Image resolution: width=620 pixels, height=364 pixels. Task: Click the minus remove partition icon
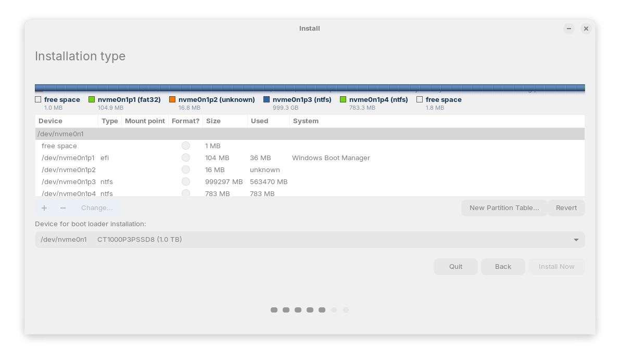[x=63, y=208]
